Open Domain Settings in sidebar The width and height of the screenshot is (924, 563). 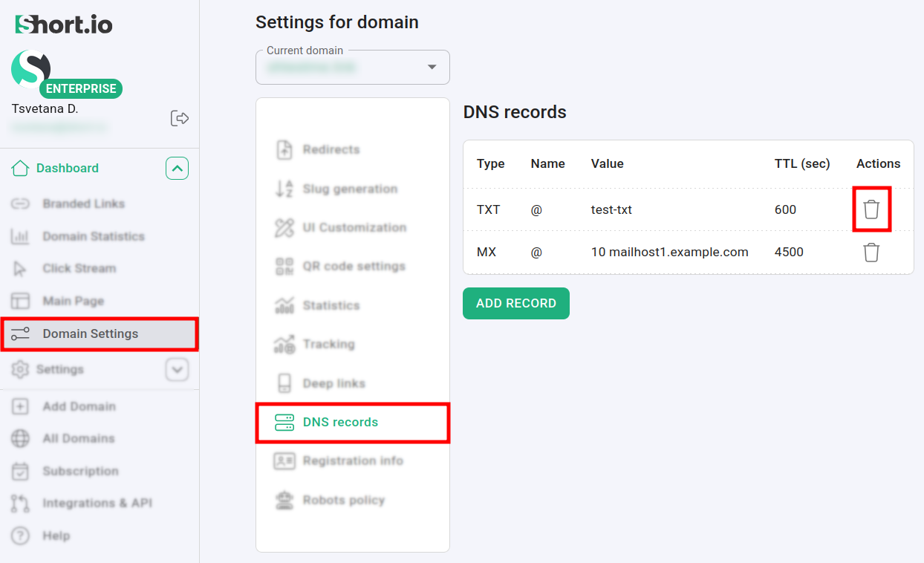(90, 334)
